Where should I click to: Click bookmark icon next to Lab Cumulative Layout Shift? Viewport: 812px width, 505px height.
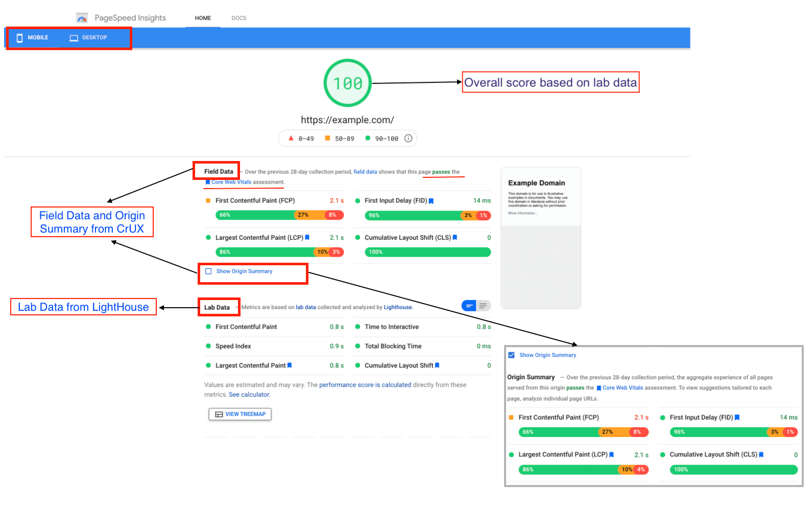pos(437,365)
